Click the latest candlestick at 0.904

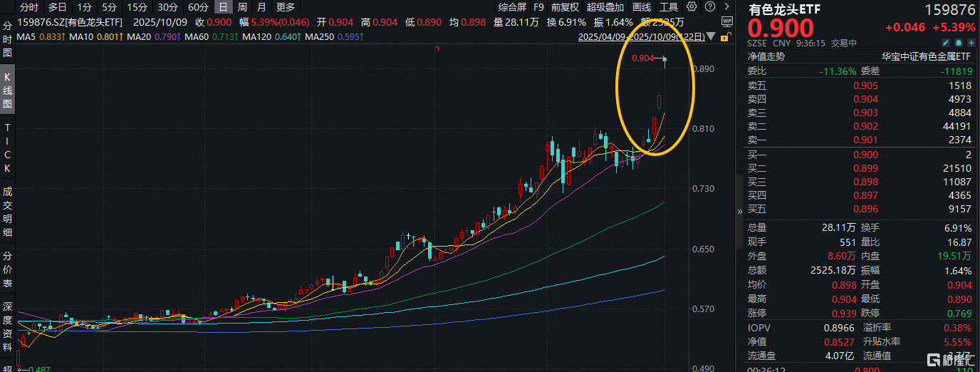click(x=665, y=63)
